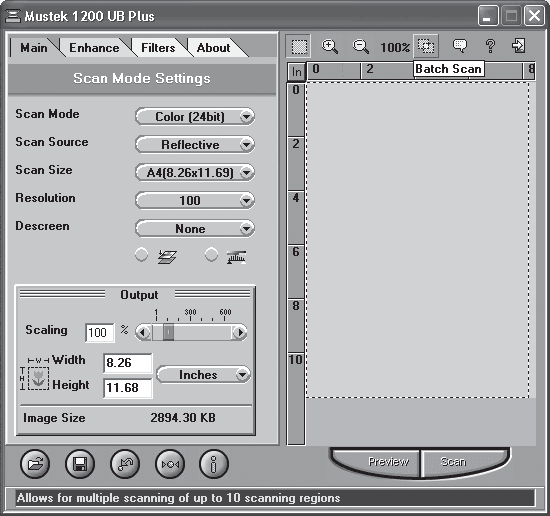Click the Scan Mode Settings header
550x516 pixels.
pos(142,79)
